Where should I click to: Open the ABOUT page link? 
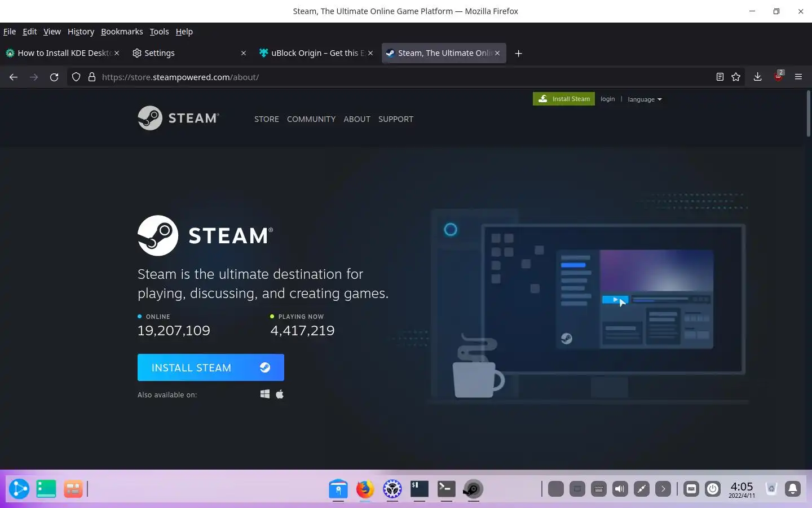(357, 119)
